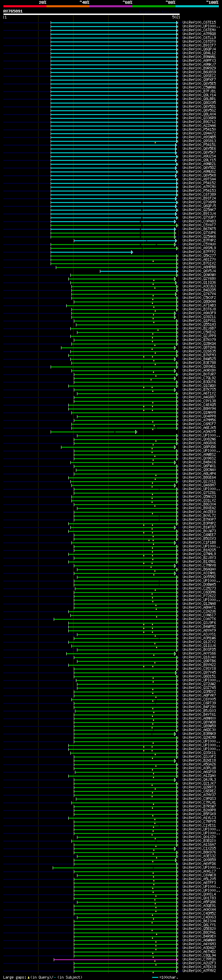Click hit label UniRef100_A7EKI9
222x980 pixels.
(199, 967)
